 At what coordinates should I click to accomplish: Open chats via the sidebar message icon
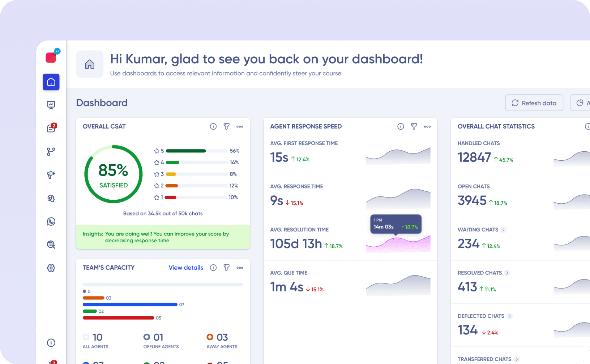(51, 128)
